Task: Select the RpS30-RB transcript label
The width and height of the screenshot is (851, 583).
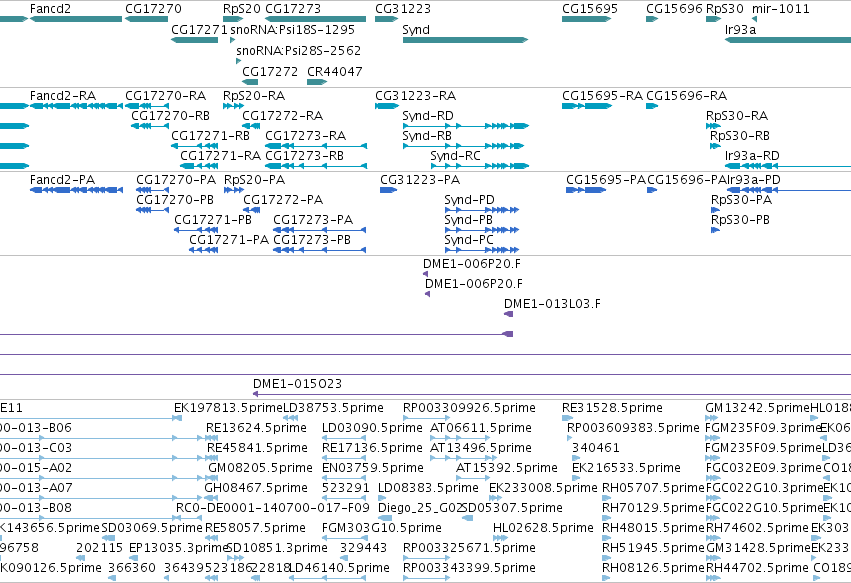Action: pos(740,136)
